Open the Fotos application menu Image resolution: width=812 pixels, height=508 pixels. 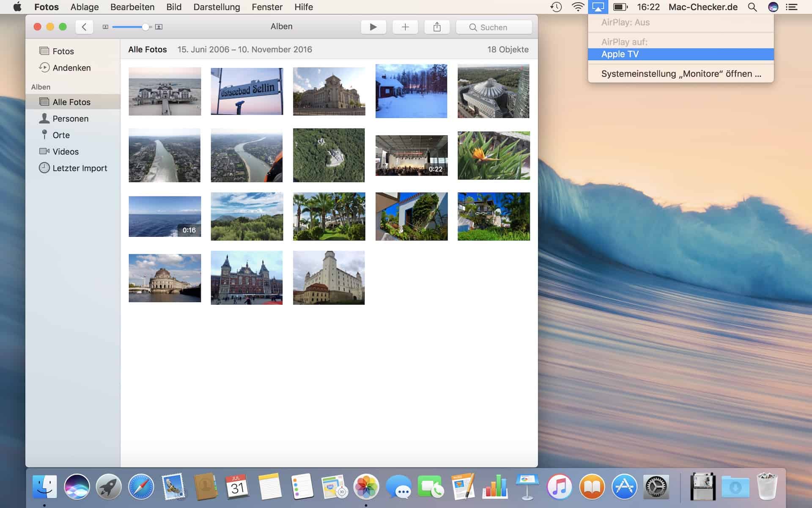pos(47,7)
